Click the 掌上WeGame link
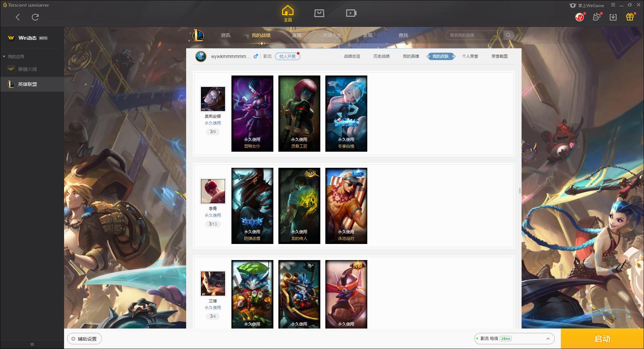Image resolution: width=644 pixels, height=349 pixels. (587, 5)
